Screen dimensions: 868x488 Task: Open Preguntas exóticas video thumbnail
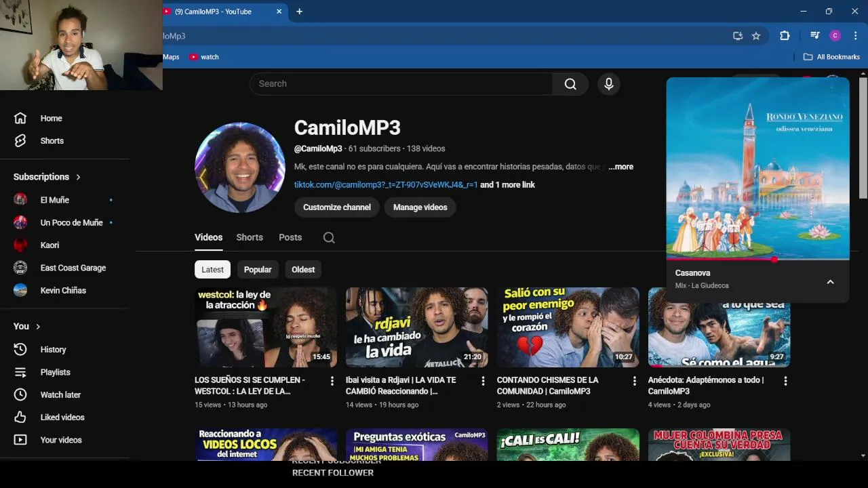(x=417, y=445)
